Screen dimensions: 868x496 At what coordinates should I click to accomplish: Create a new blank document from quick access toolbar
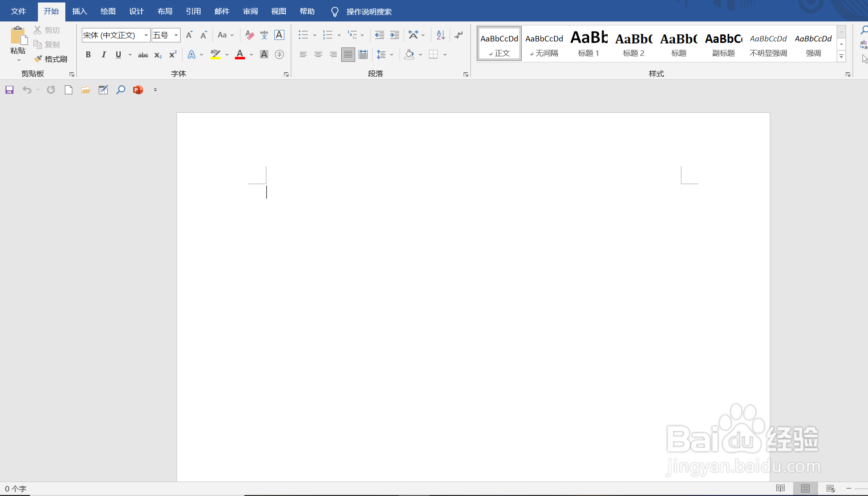(68, 90)
